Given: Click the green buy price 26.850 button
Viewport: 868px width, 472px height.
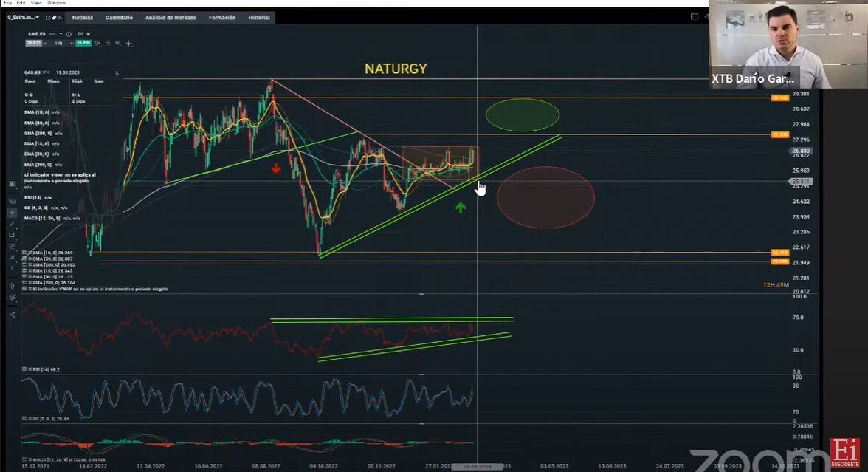Looking at the screenshot, I should point(83,43).
